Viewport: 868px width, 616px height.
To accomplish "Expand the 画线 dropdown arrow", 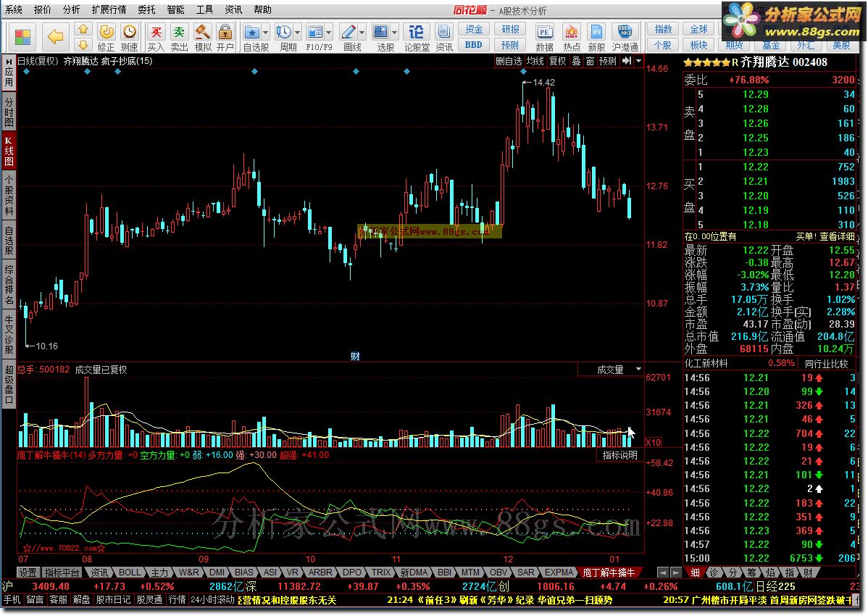I will coord(362,32).
